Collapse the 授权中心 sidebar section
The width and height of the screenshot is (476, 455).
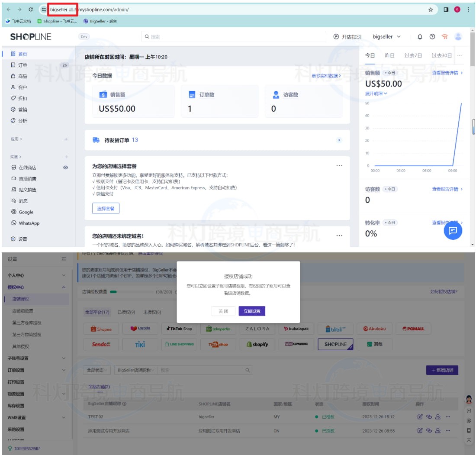(64, 287)
